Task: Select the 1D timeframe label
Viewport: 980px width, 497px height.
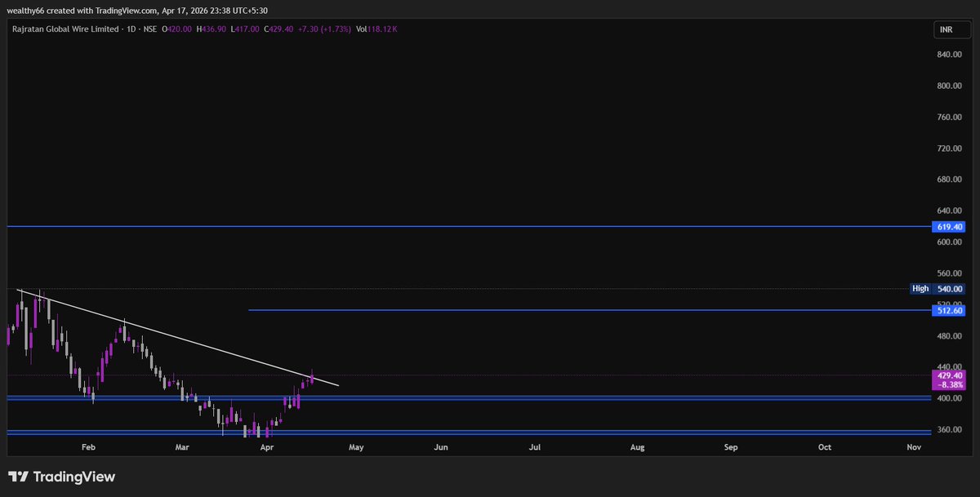Action: click(x=130, y=29)
